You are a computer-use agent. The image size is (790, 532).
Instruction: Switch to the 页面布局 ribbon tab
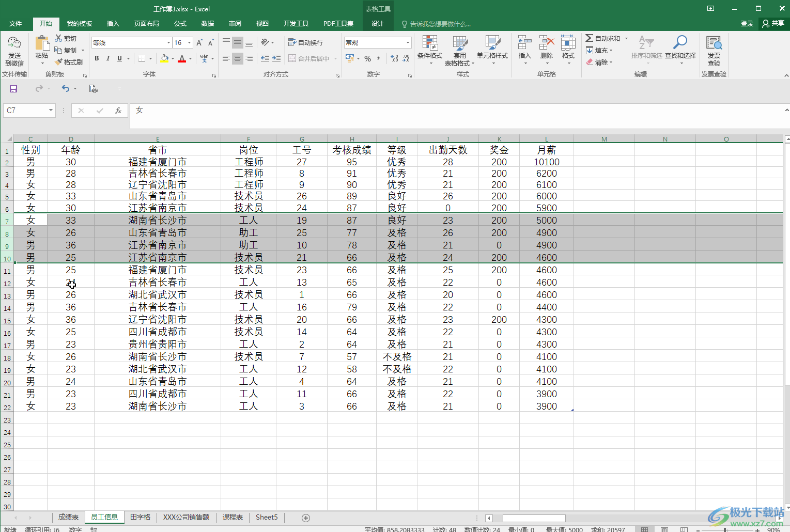coord(147,24)
